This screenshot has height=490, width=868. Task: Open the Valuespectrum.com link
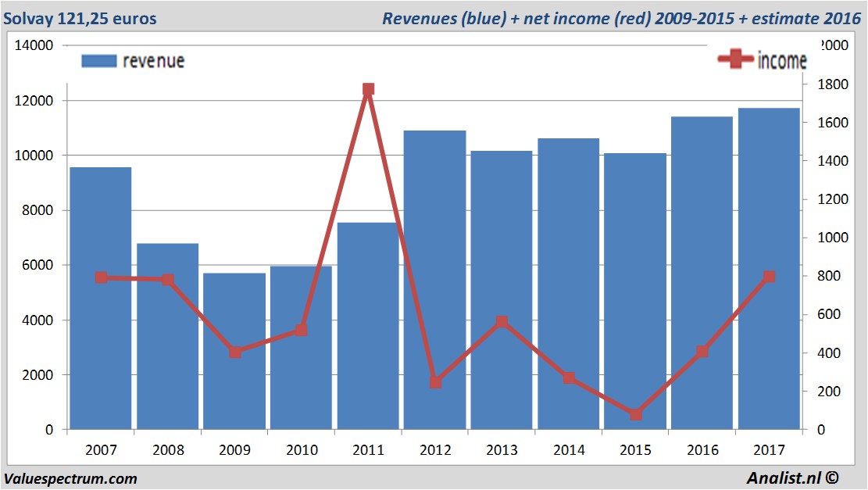[70, 479]
